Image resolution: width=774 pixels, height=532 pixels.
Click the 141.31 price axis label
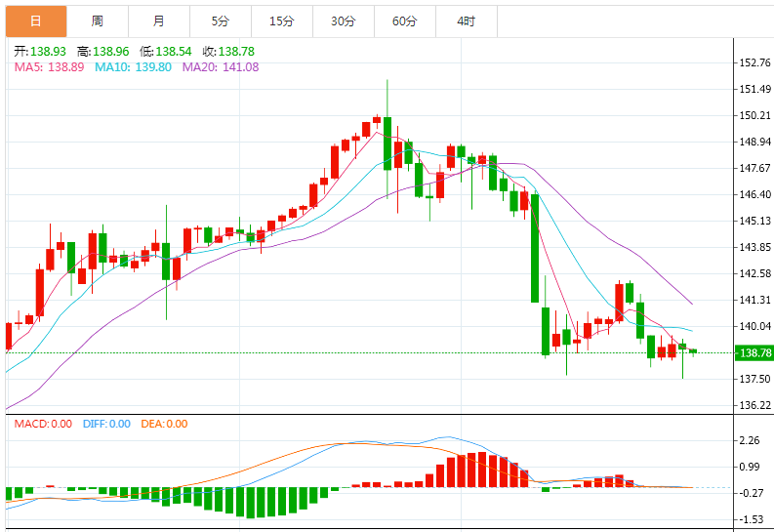click(754, 300)
